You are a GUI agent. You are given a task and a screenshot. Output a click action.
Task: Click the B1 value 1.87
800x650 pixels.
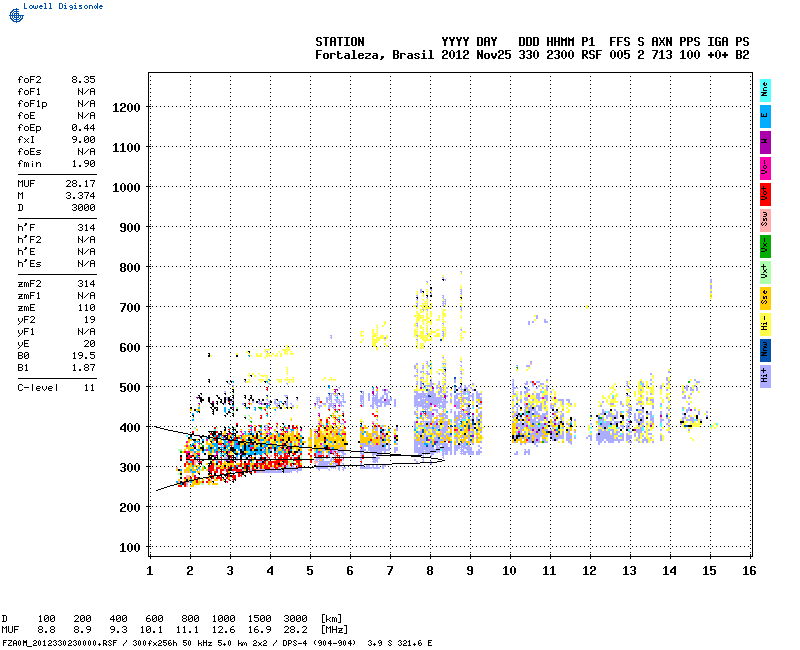[83, 368]
